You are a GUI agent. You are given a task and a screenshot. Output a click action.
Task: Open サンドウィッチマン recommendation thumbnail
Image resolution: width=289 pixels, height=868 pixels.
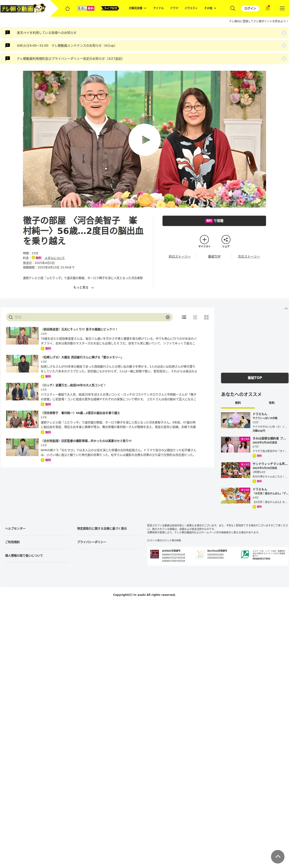(x=235, y=470)
